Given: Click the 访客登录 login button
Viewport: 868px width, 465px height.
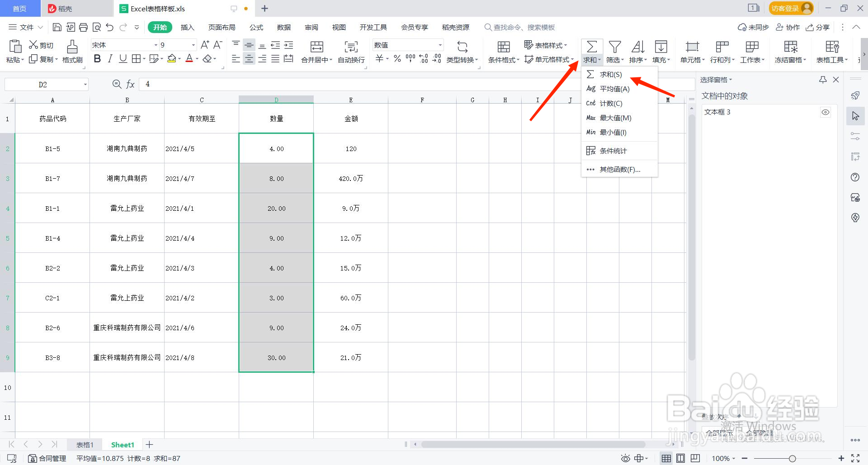Looking at the screenshot, I should (x=791, y=8).
